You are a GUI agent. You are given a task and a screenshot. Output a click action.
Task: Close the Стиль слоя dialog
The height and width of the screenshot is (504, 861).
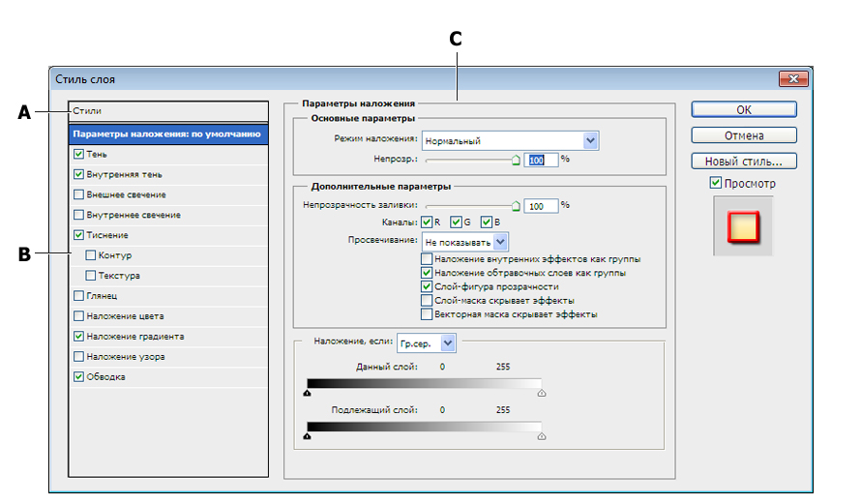(x=793, y=78)
